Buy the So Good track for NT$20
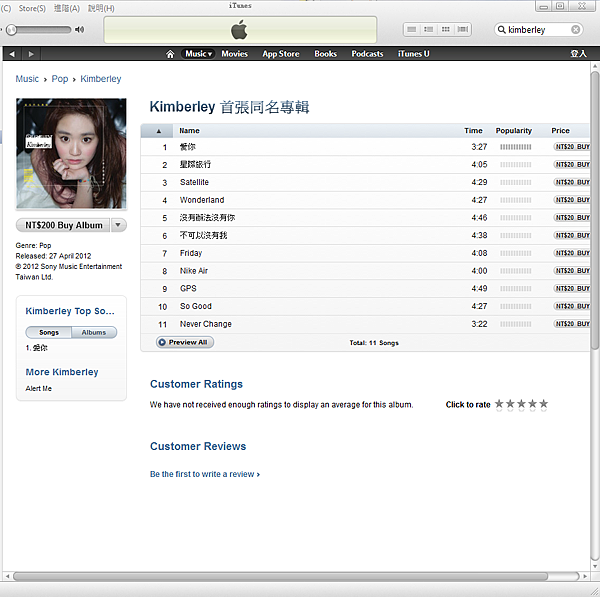This screenshot has height=597, width=600. (572, 306)
